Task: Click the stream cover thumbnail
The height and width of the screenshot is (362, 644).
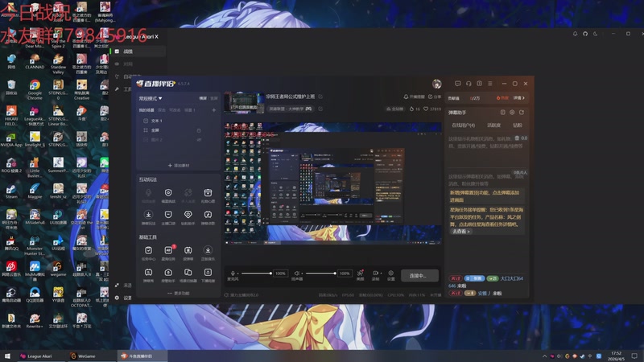Action: [244, 103]
